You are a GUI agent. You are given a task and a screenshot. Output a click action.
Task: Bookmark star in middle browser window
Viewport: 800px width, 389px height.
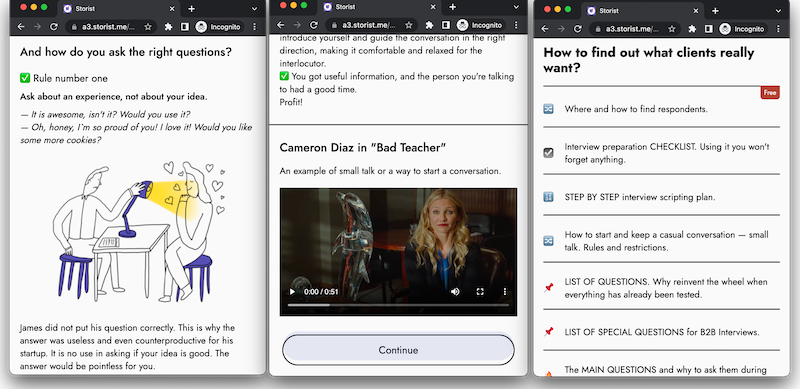tap(409, 25)
